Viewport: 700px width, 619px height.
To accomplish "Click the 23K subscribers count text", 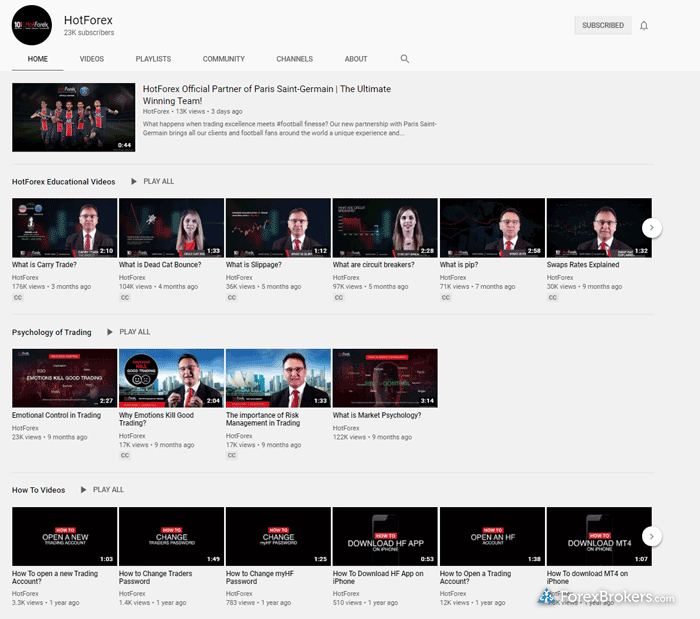I will [x=88, y=33].
